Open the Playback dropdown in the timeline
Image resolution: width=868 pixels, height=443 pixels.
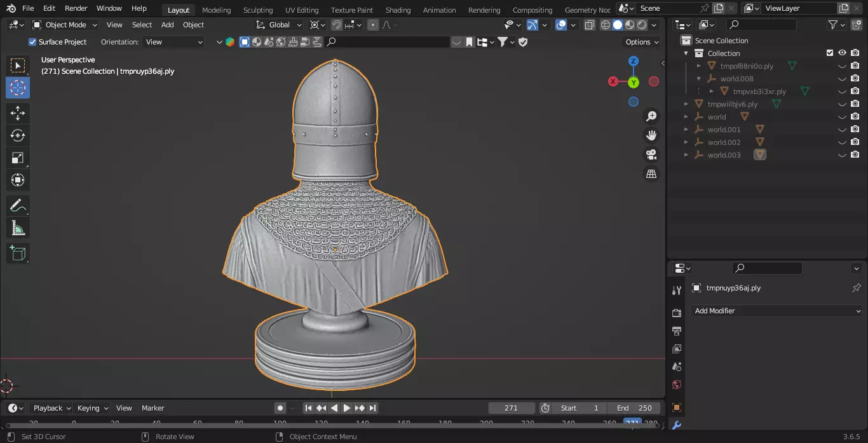pos(51,408)
